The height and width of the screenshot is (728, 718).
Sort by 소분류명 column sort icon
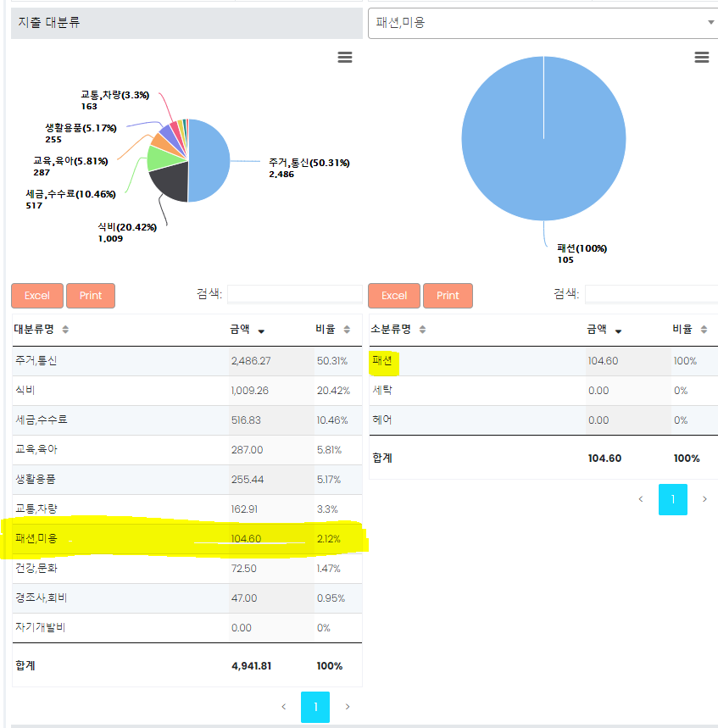pyautogui.click(x=422, y=330)
